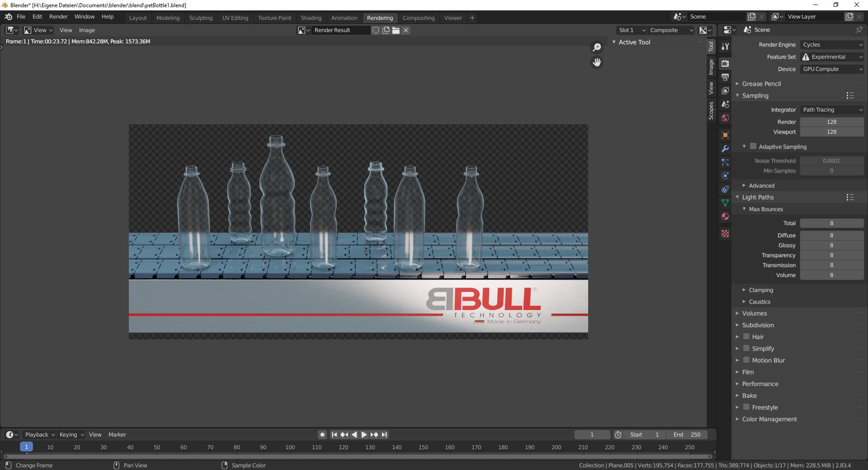Image resolution: width=868 pixels, height=470 pixels.
Task: Open the Texture properties checker tab
Action: [x=725, y=234]
